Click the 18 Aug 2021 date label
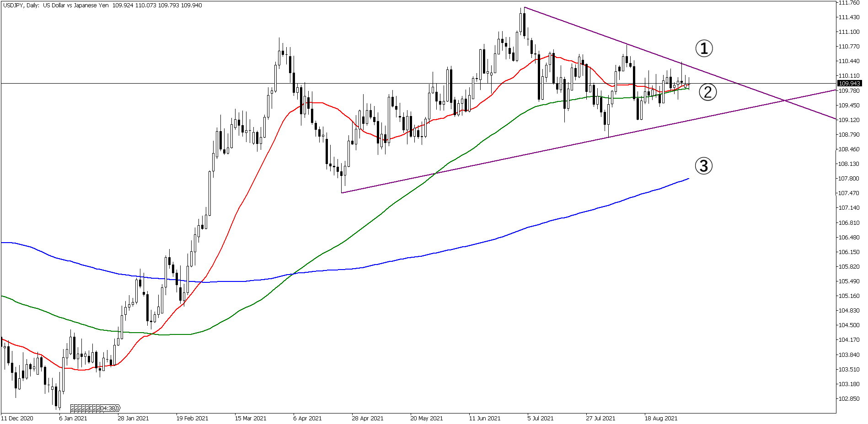Screen dimensions: 868x424 pos(661,418)
